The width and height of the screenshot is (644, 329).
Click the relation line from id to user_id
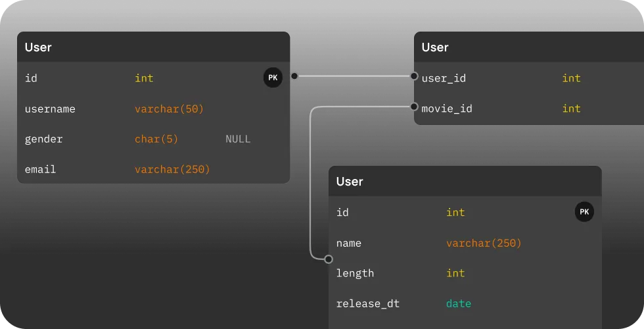click(354, 76)
